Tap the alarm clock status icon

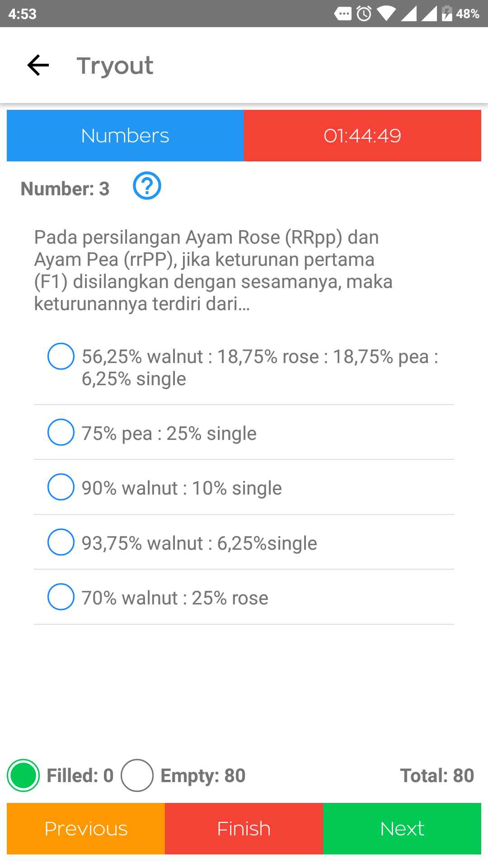364,14
